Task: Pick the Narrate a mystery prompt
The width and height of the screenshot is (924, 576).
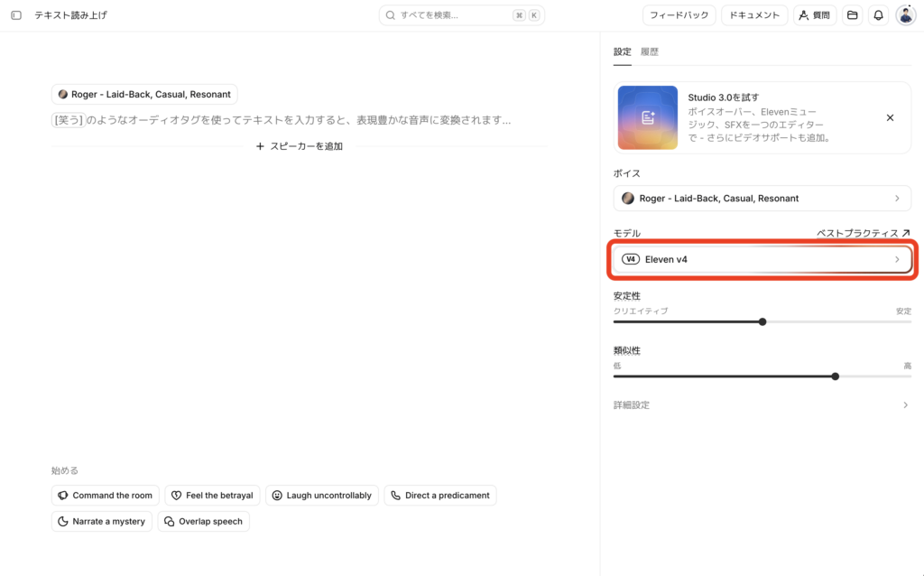Action: [x=101, y=521]
